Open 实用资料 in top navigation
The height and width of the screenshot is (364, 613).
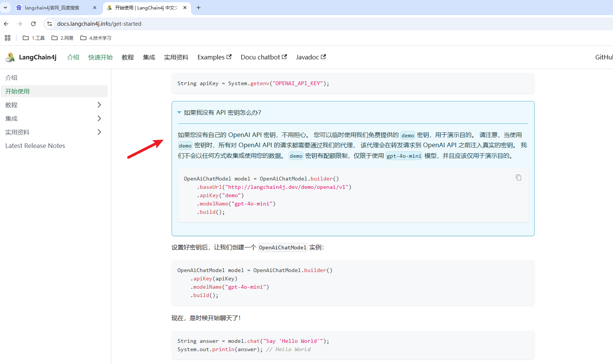click(x=176, y=57)
